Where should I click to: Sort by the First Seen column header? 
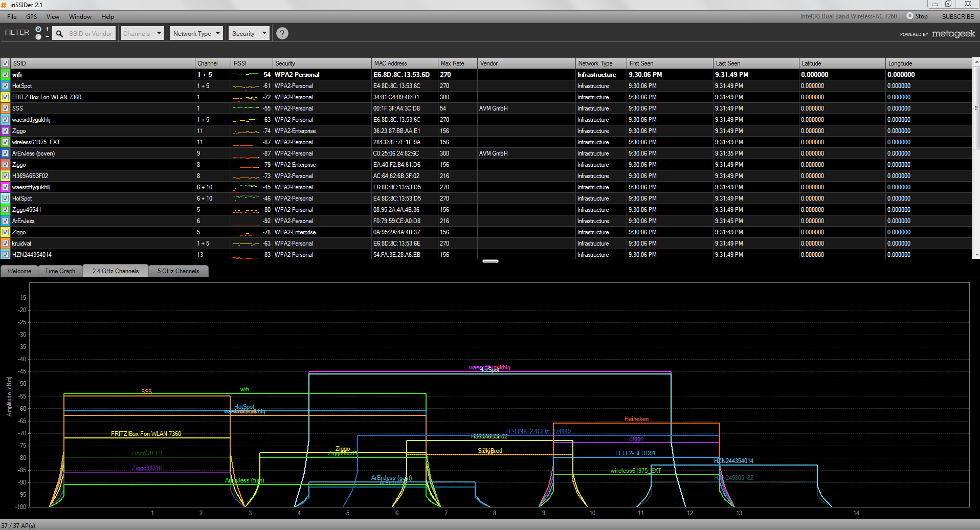click(x=670, y=63)
